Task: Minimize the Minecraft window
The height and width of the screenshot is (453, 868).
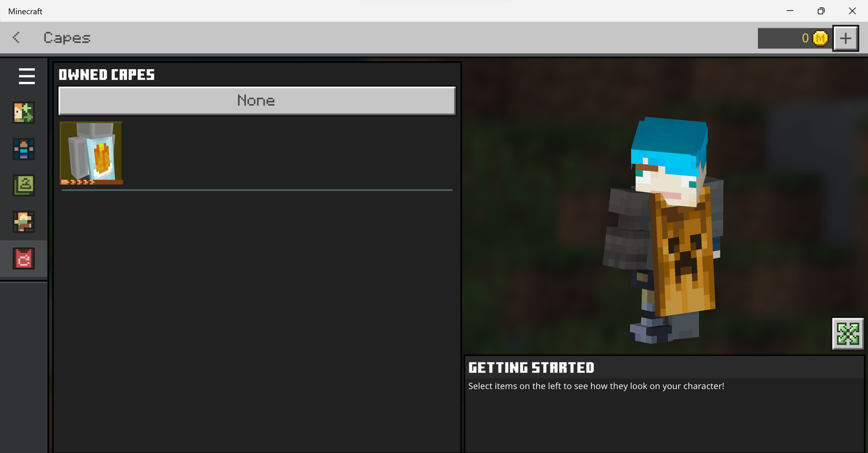Action: click(790, 11)
